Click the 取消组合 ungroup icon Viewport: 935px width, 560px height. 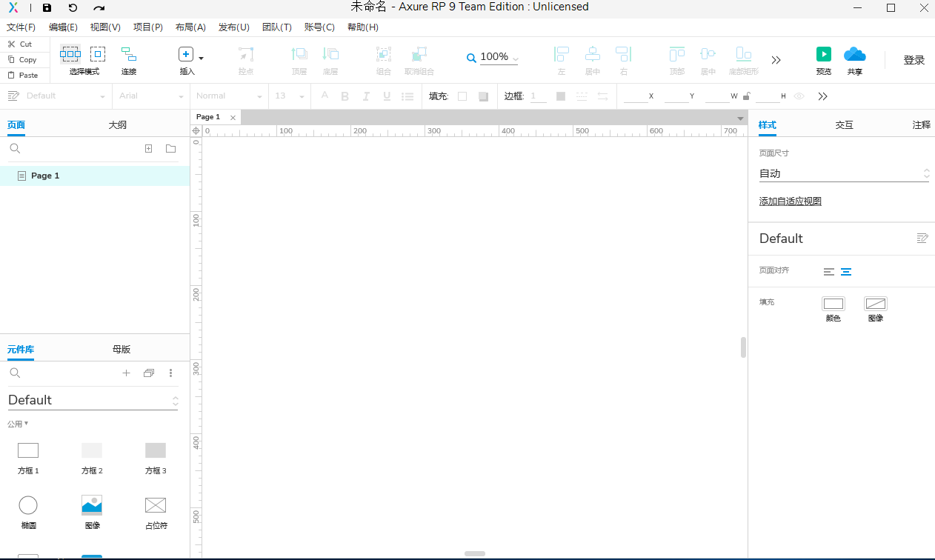419,54
